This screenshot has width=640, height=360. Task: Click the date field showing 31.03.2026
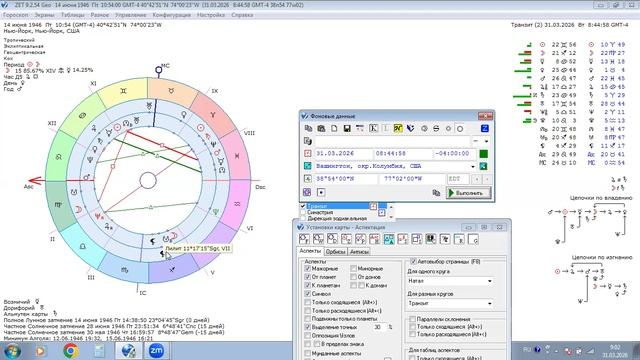tap(343, 153)
